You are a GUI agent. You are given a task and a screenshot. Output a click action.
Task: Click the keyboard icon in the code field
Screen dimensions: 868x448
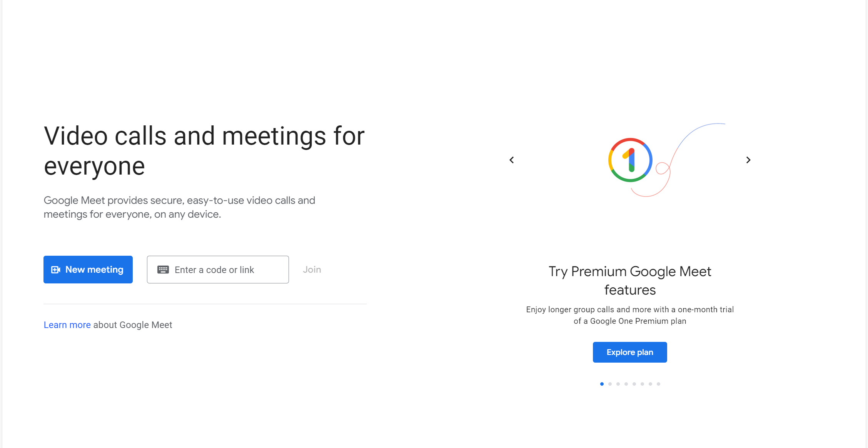[x=164, y=269]
